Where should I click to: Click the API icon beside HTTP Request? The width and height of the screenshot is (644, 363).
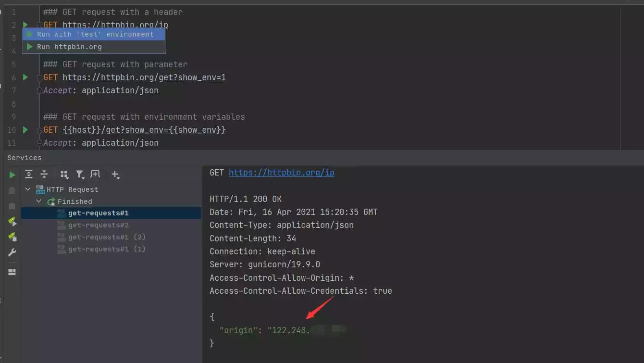(40, 189)
